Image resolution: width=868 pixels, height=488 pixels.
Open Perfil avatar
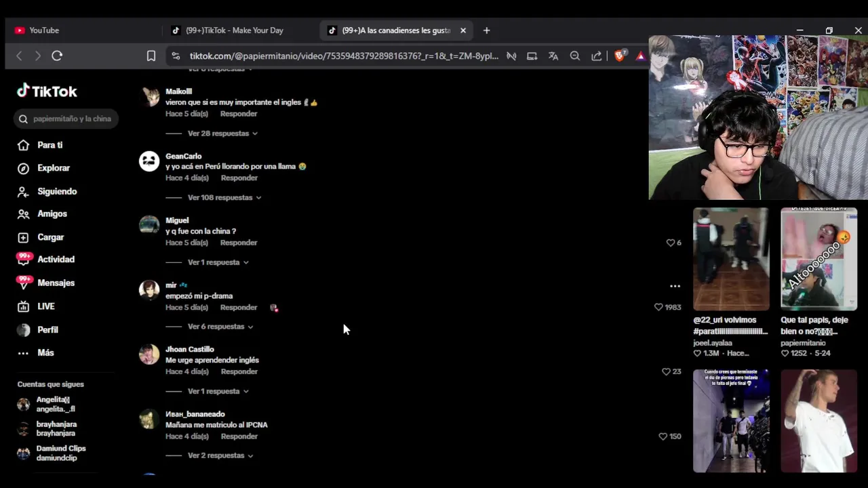[x=24, y=330]
